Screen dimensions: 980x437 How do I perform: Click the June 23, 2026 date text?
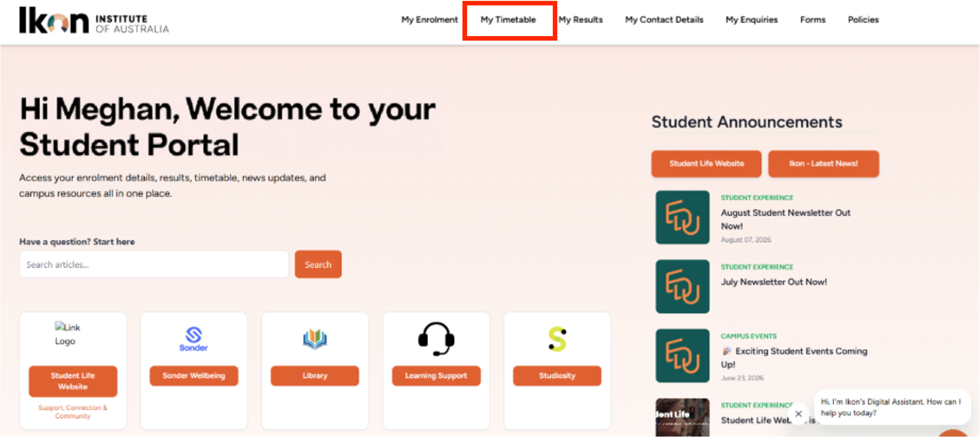point(742,378)
